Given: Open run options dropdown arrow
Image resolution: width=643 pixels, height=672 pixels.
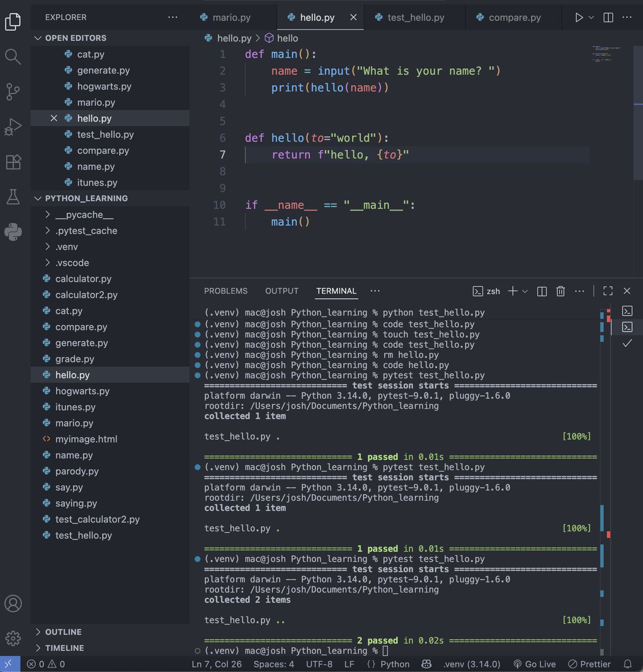Looking at the screenshot, I should tap(591, 17).
